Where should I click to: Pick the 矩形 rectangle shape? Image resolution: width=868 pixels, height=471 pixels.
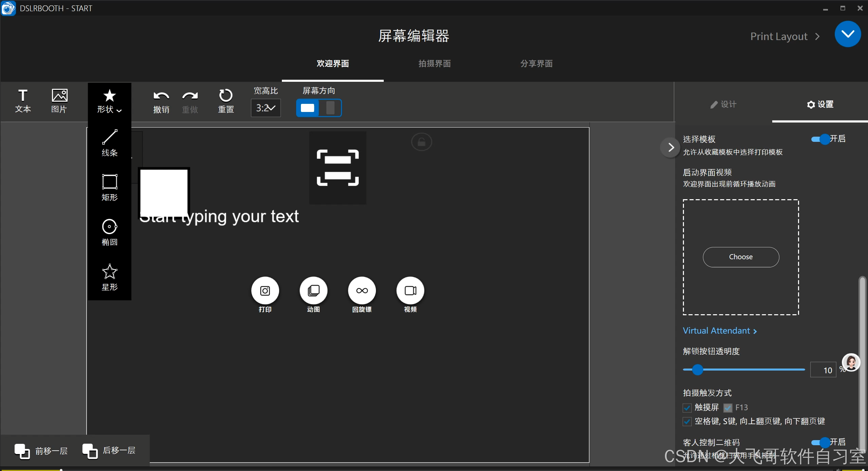pos(109,187)
